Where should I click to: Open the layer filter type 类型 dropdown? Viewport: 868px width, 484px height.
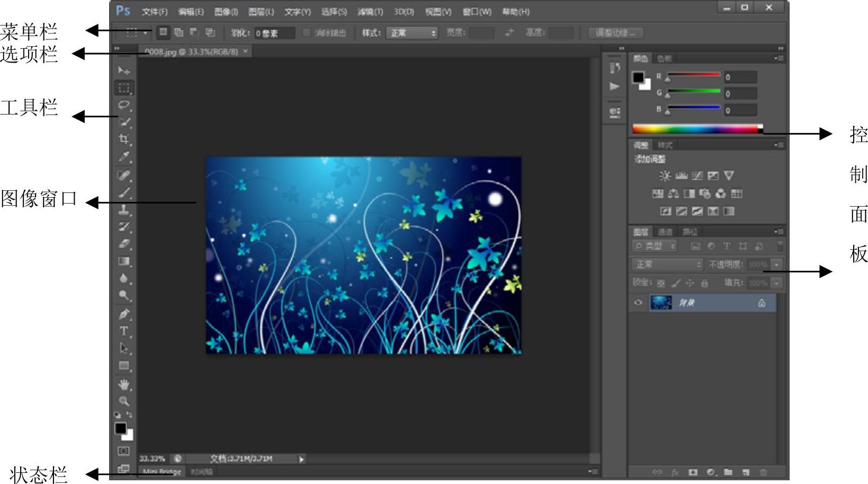point(655,246)
